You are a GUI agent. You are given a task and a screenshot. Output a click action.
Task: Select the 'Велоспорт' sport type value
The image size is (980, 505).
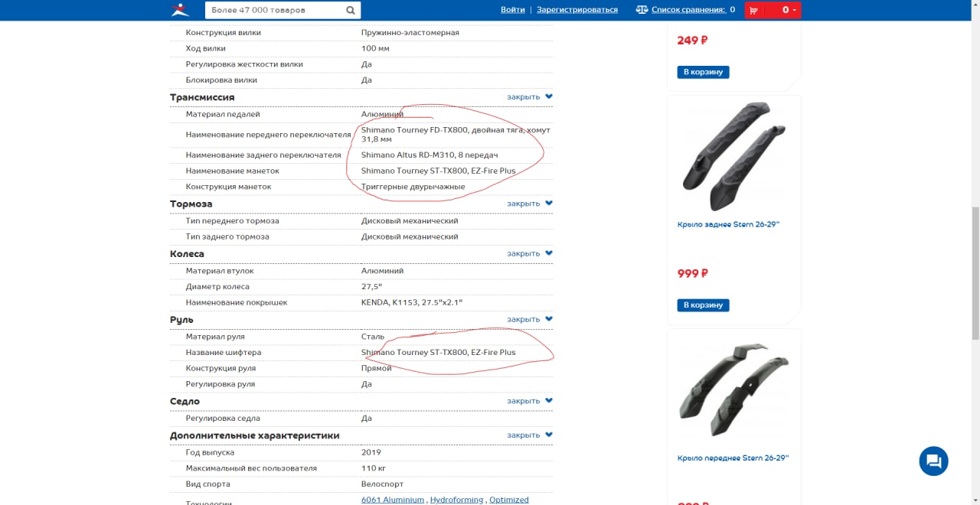pos(382,484)
